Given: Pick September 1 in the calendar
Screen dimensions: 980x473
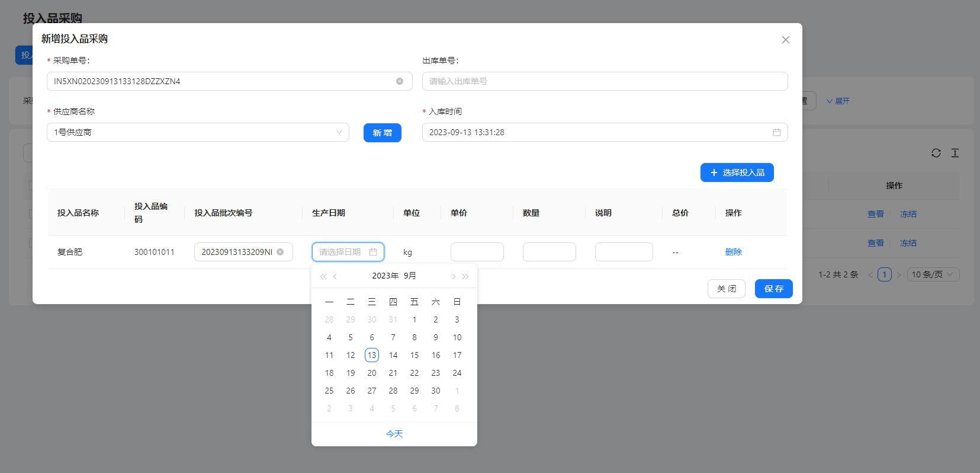Looking at the screenshot, I should (415, 319).
